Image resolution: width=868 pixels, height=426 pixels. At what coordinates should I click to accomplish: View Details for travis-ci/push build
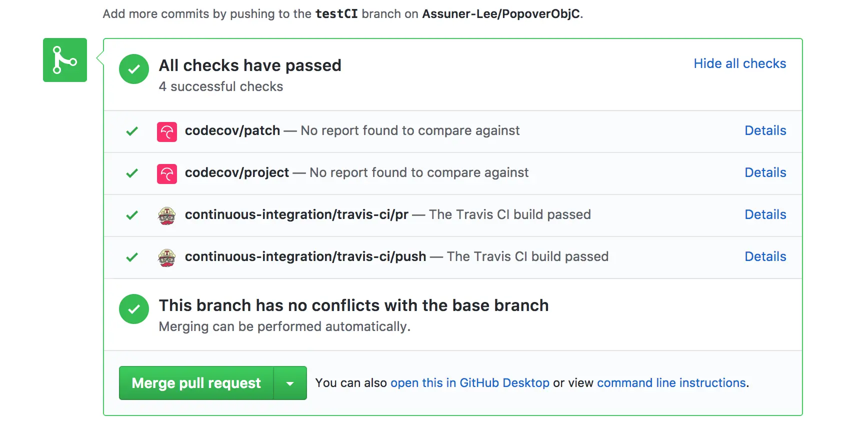click(765, 256)
